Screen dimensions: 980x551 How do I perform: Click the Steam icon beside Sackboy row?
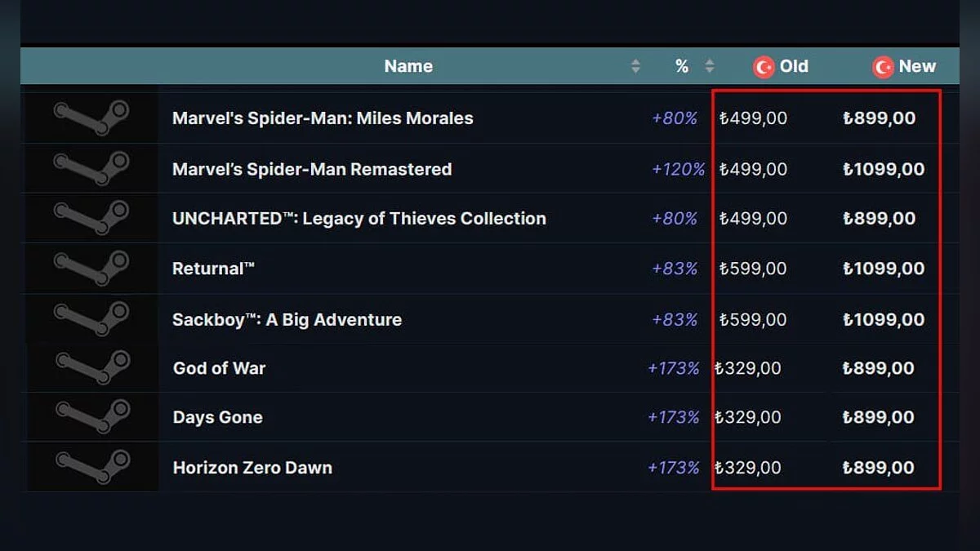pos(91,319)
